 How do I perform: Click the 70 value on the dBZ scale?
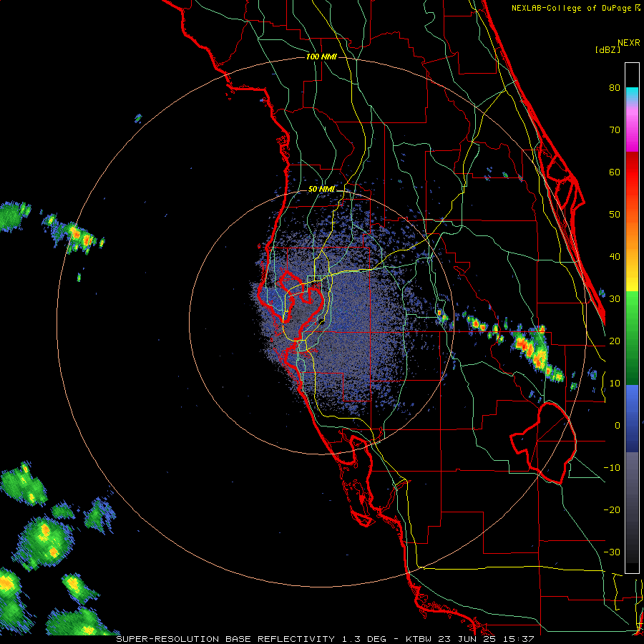(615, 130)
